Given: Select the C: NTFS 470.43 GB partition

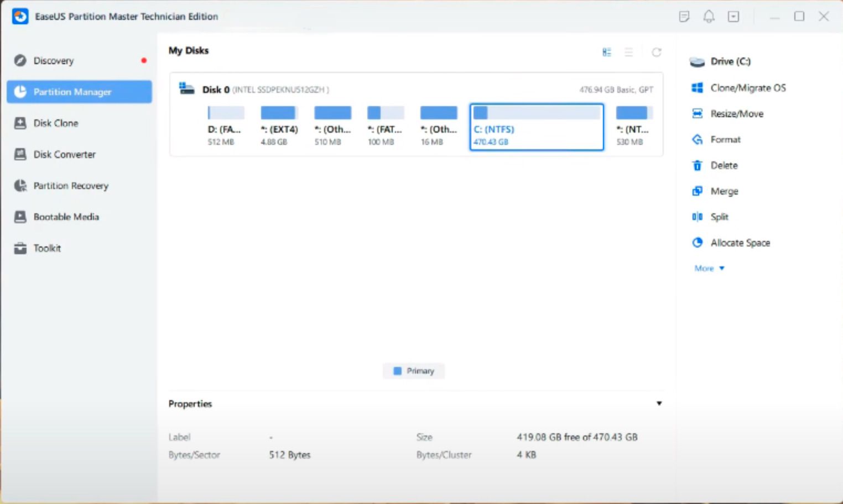Looking at the screenshot, I should click(537, 127).
